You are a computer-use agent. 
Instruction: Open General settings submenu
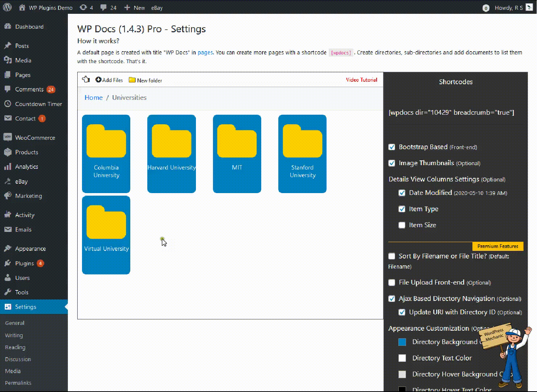point(15,323)
